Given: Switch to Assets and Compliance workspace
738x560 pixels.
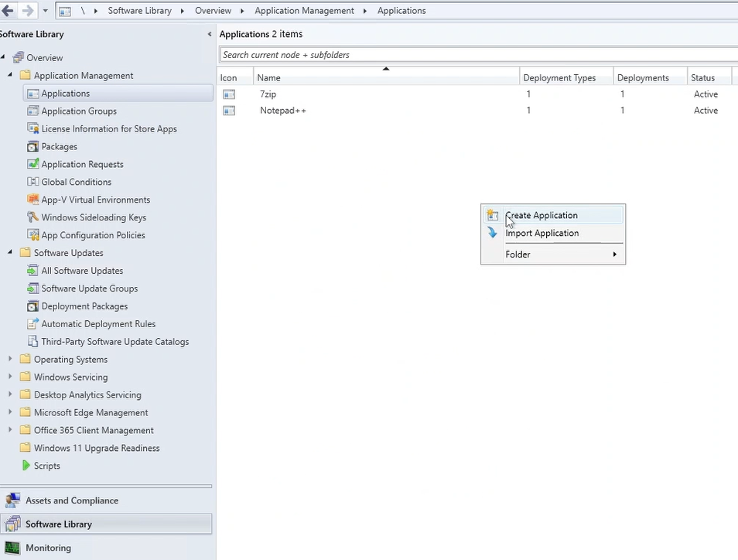Looking at the screenshot, I should 71,500.
